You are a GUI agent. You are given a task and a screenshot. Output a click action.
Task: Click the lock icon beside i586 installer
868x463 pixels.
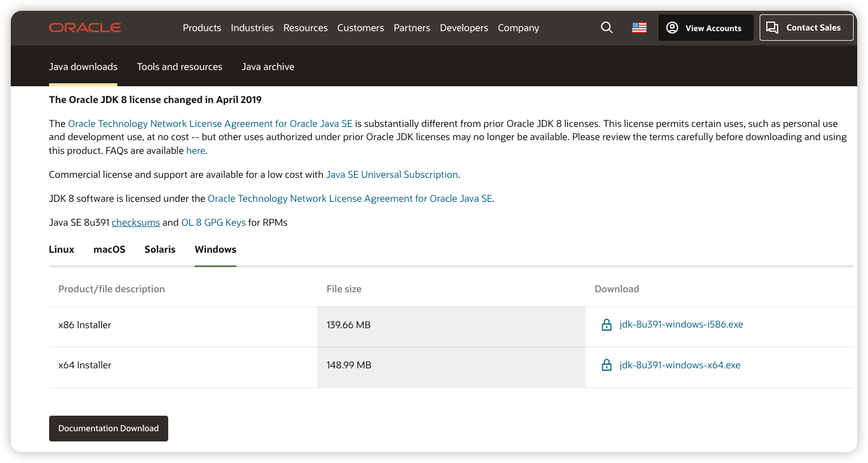coord(606,325)
